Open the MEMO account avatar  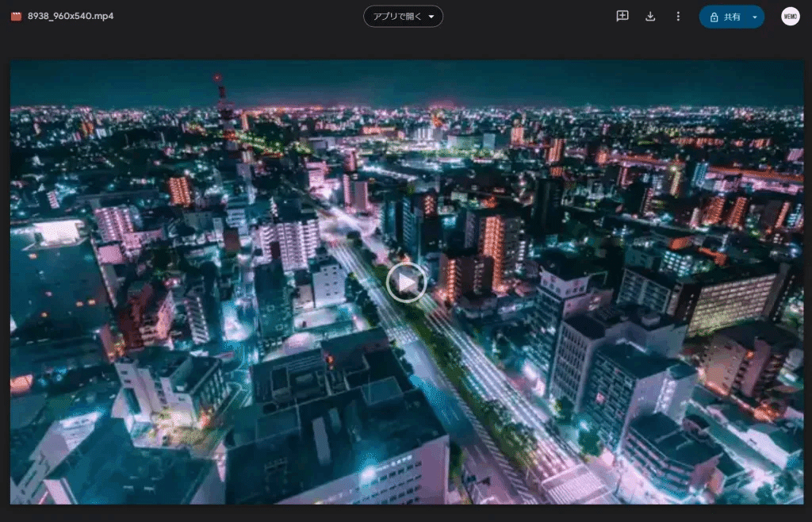[791, 17]
